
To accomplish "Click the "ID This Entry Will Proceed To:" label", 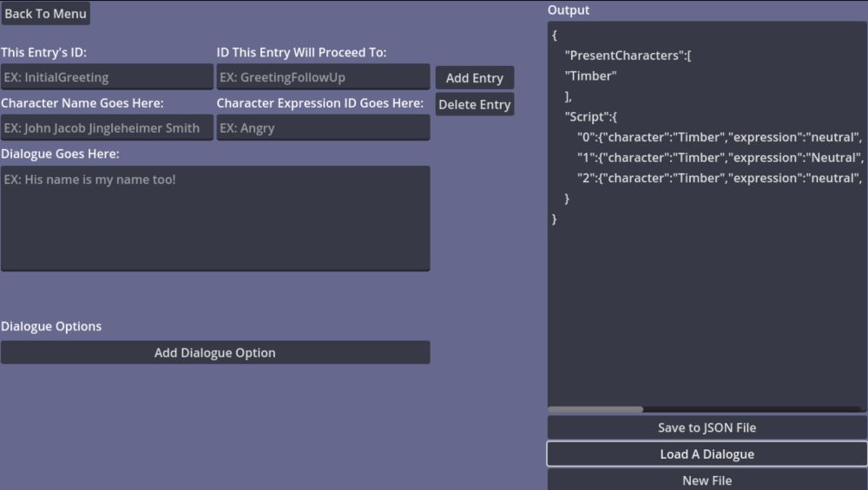I will pos(301,53).
